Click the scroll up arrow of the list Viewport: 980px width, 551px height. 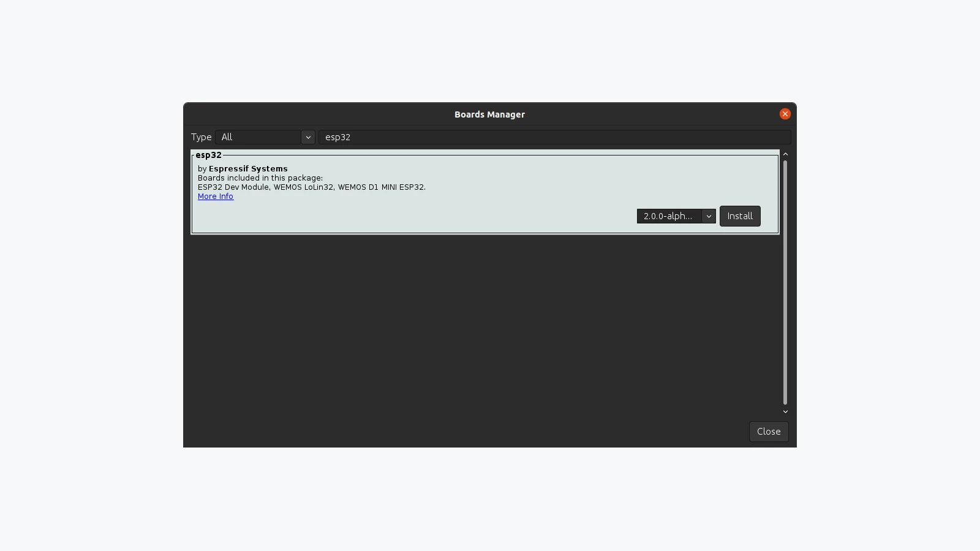[x=785, y=154]
